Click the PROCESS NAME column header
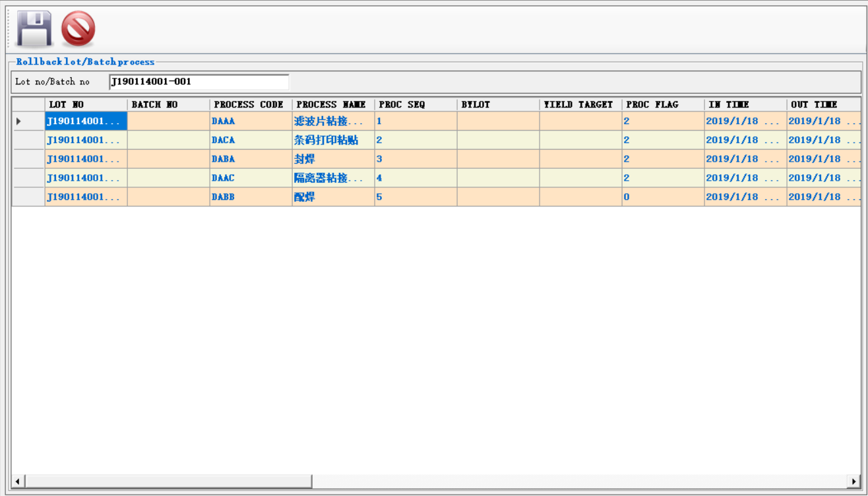Screen dimensions: 868x496 [333, 104]
